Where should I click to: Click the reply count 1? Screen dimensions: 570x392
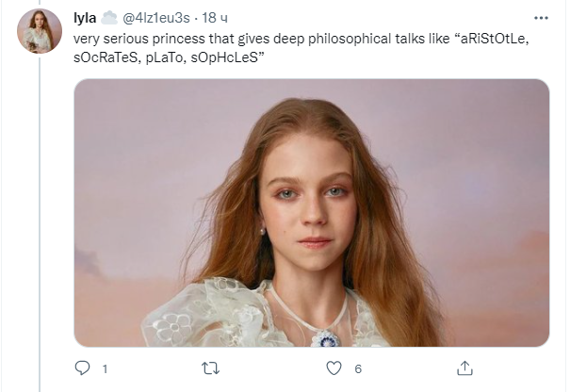tap(105, 368)
